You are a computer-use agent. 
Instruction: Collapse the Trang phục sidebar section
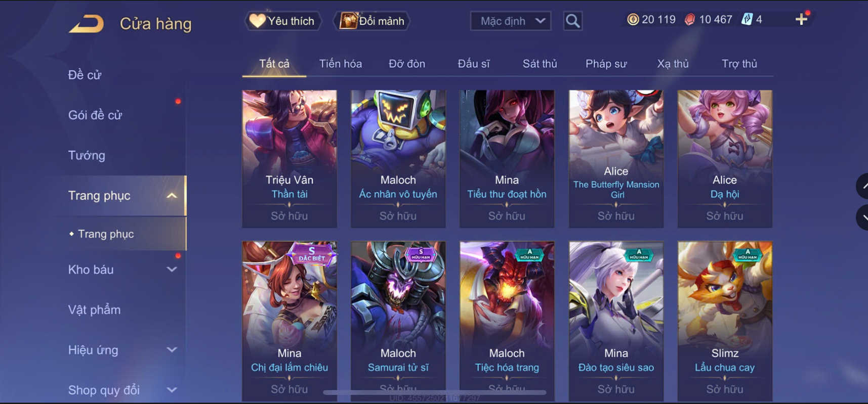172,196
